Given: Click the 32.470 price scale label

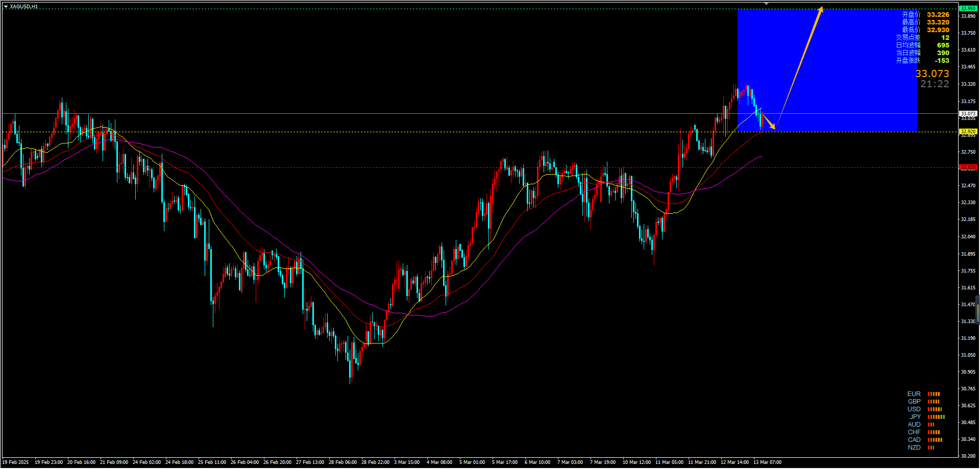Looking at the screenshot, I should click(x=968, y=186).
